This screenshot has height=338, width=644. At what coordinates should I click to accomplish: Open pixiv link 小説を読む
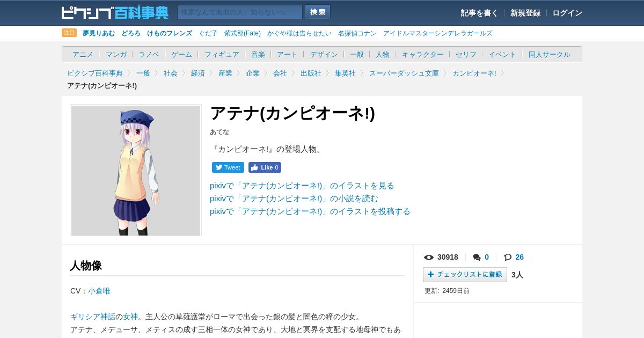point(294,199)
